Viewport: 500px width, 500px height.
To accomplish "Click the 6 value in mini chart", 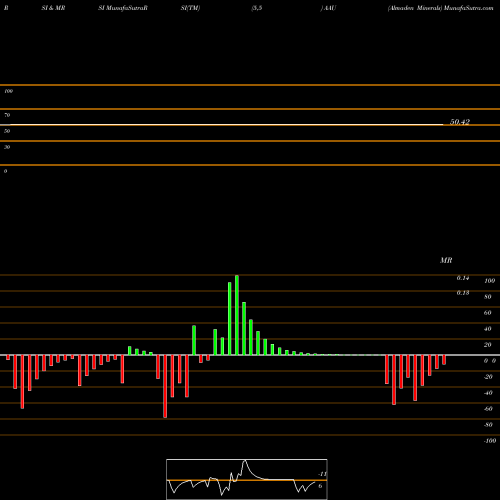I will tap(320, 486).
